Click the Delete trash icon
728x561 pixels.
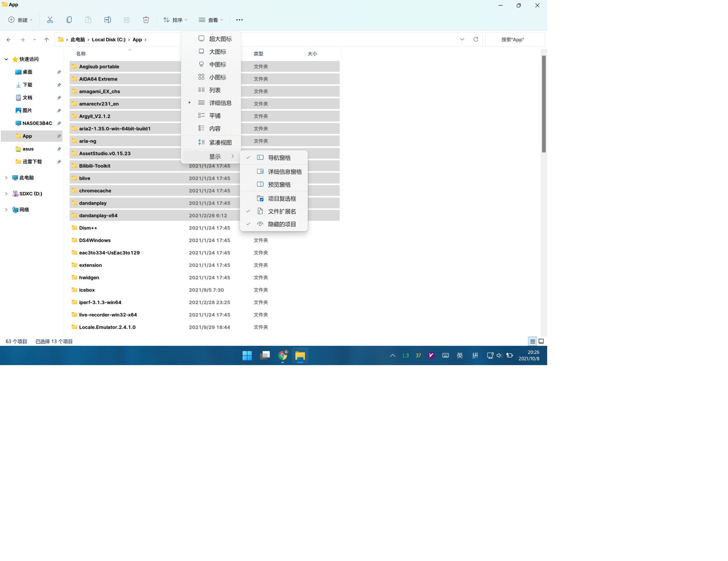[x=146, y=20]
